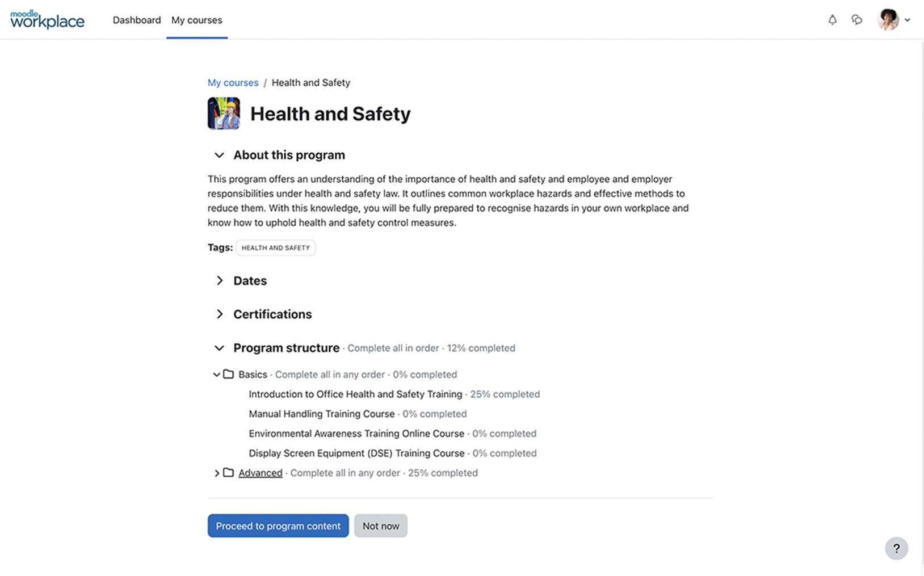The width and height of the screenshot is (924, 576).
Task: Expand the Advanced set chevron
Action: click(216, 473)
